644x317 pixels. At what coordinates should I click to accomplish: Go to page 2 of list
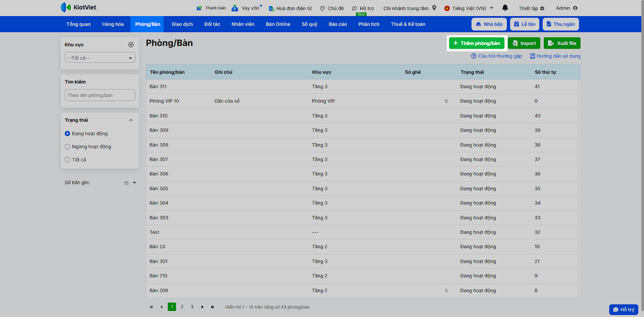coord(182,307)
